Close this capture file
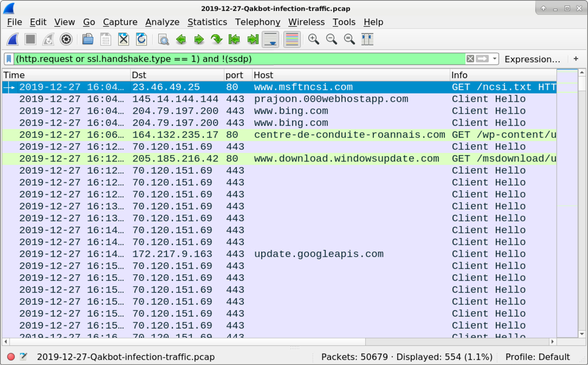The image size is (588, 365). pyautogui.click(x=124, y=40)
